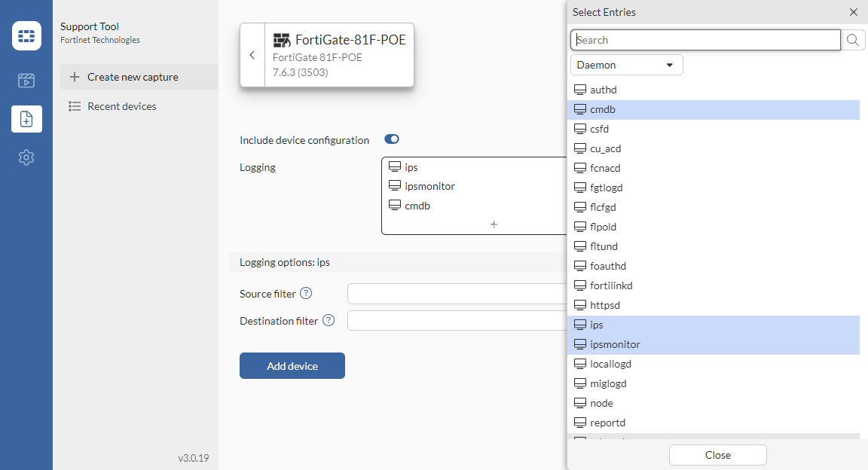This screenshot has width=868, height=470.
Task: Click the plus icon under the Logging list
Action: coord(494,224)
